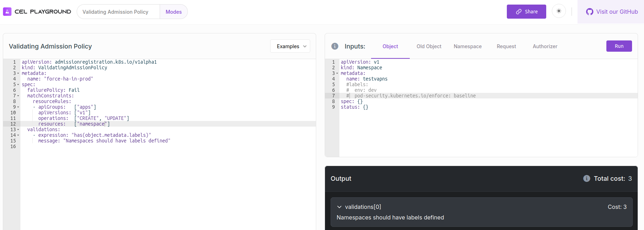
Task: Click the Share button
Action: (526, 12)
